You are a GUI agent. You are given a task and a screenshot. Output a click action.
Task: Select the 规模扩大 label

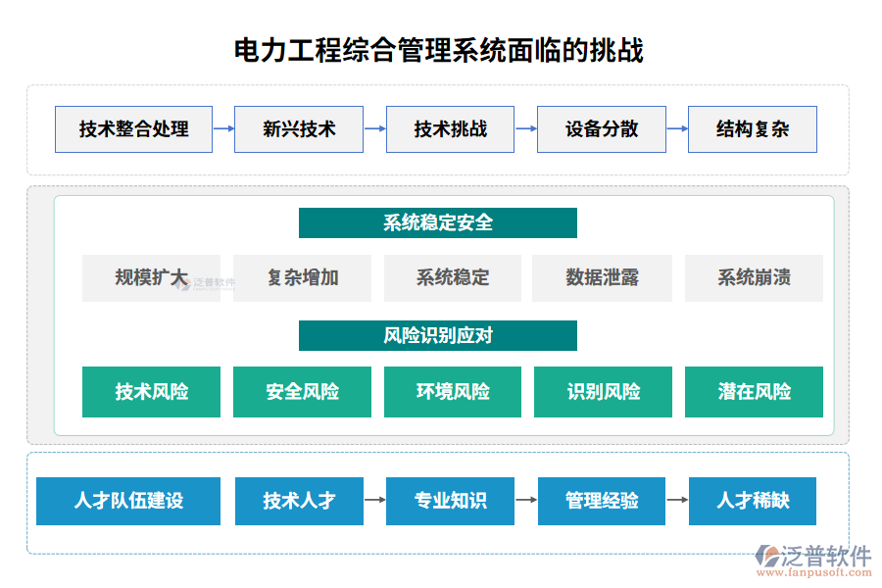click(x=151, y=278)
